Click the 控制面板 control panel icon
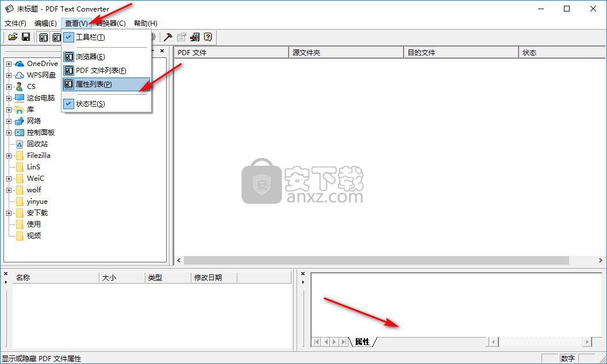The width and height of the screenshot is (607, 364). tap(20, 133)
